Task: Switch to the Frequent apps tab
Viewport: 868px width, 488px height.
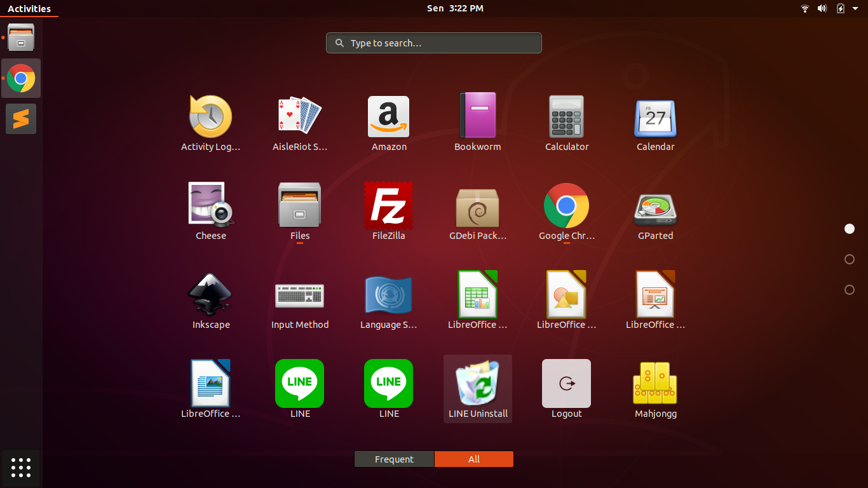Action: coord(394,459)
